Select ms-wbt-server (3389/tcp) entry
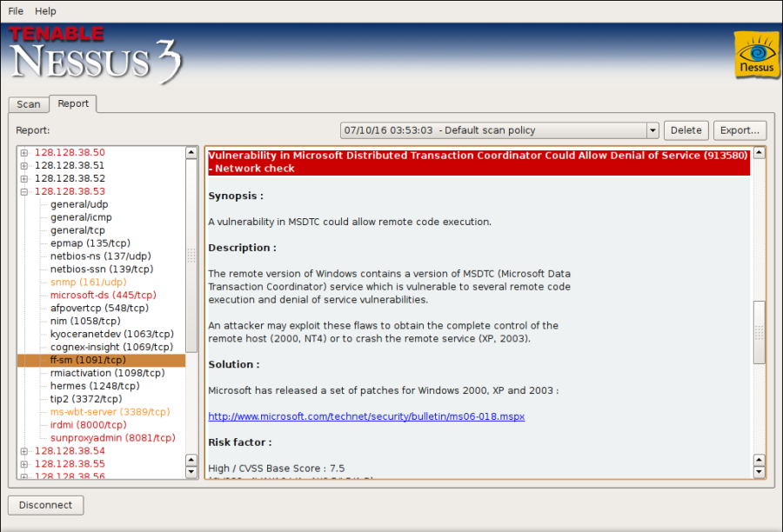Image resolution: width=783 pixels, height=532 pixels. [x=110, y=412]
